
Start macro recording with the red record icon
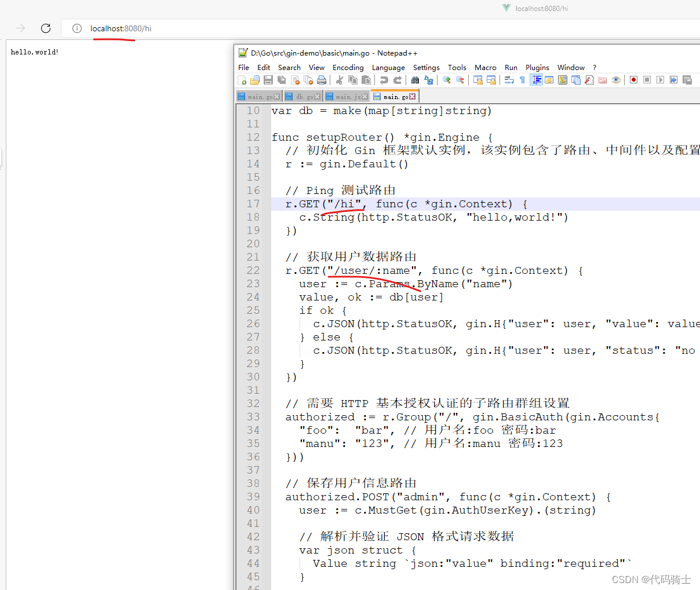pos(633,79)
